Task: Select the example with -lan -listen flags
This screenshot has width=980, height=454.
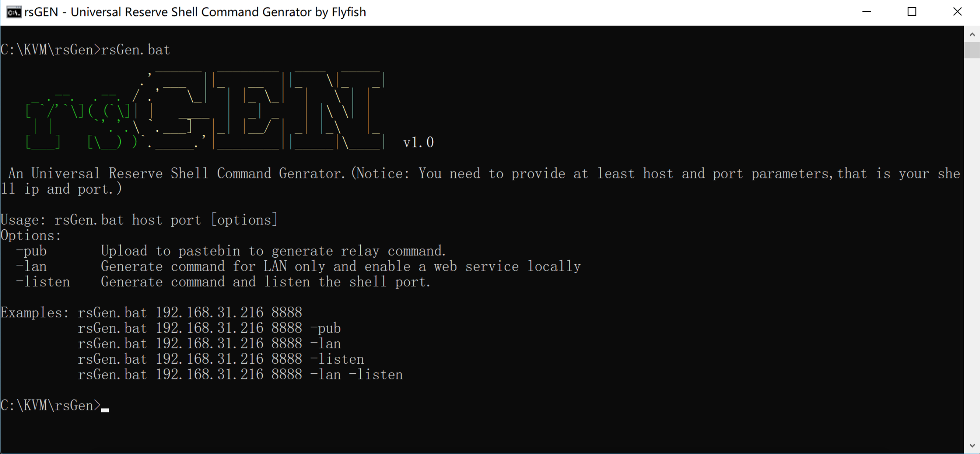Action: [240, 374]
